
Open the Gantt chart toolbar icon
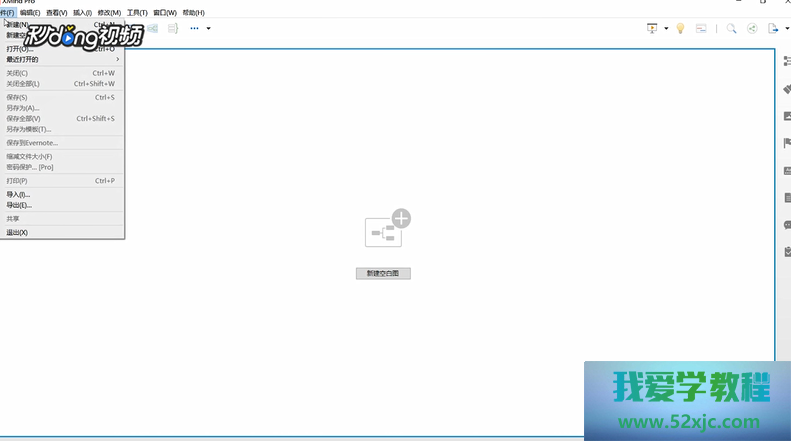[702, 29]
